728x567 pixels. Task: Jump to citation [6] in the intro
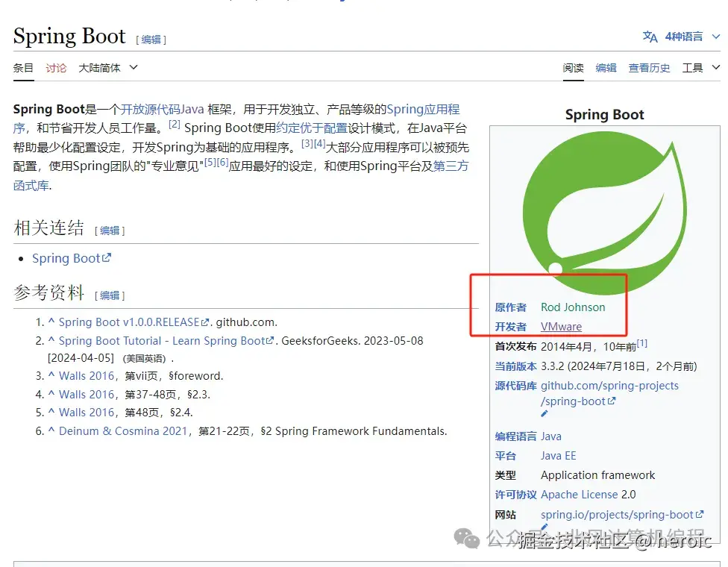click(223, 162)
